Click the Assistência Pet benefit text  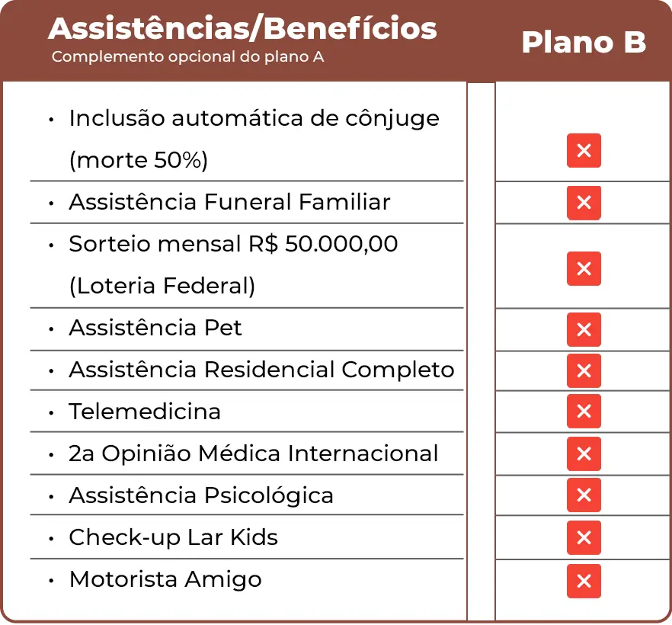[x=155, y=328]
